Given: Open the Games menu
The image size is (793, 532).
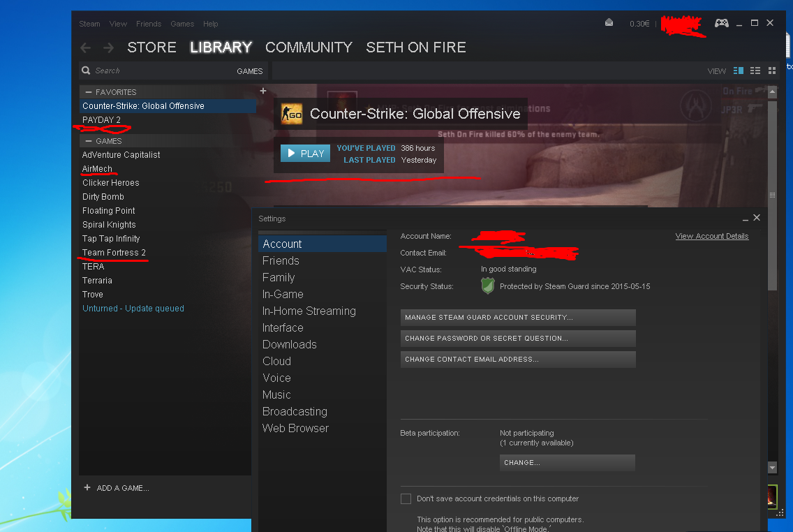Looking at the screenshot, I should pyautogui.click(x=182, y=24).
